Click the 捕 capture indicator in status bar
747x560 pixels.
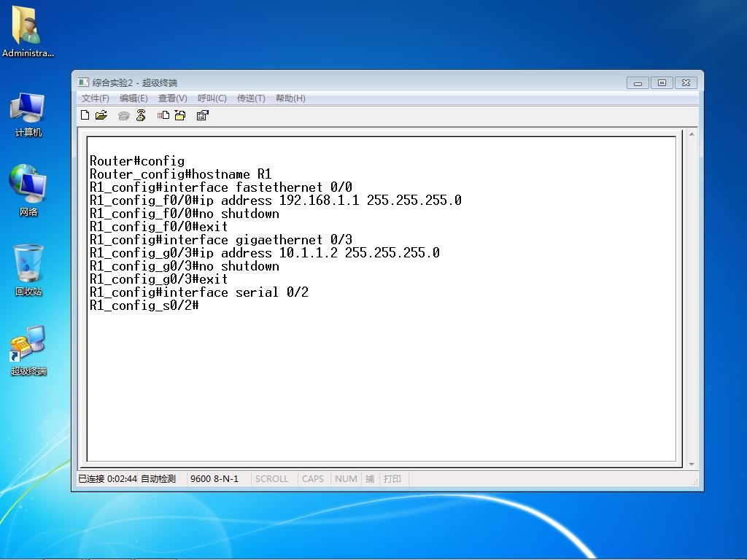click(370, 478)
